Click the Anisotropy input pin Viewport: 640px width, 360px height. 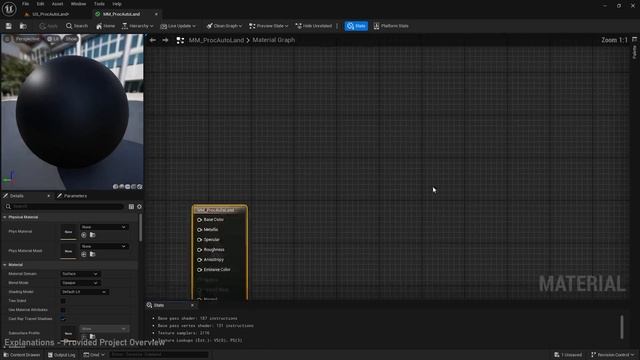(x=200, y=260)
